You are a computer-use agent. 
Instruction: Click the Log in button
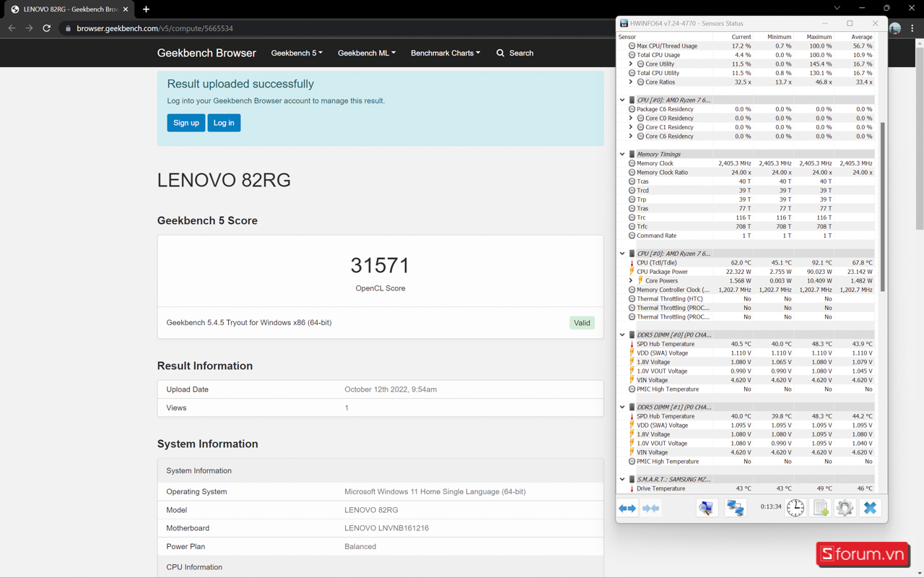tap(224, 123)
